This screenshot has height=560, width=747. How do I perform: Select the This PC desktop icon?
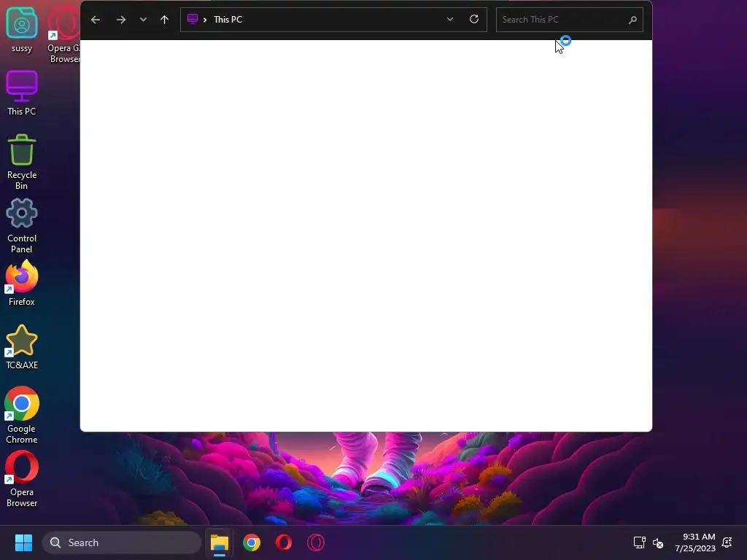coord(21,93)
